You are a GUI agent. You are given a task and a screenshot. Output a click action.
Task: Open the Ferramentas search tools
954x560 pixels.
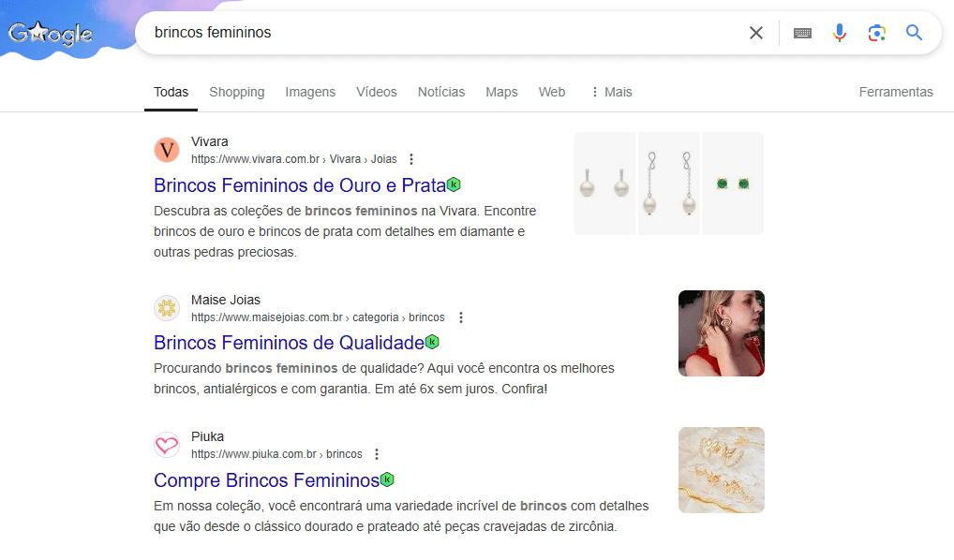click(x=896, y=92)
